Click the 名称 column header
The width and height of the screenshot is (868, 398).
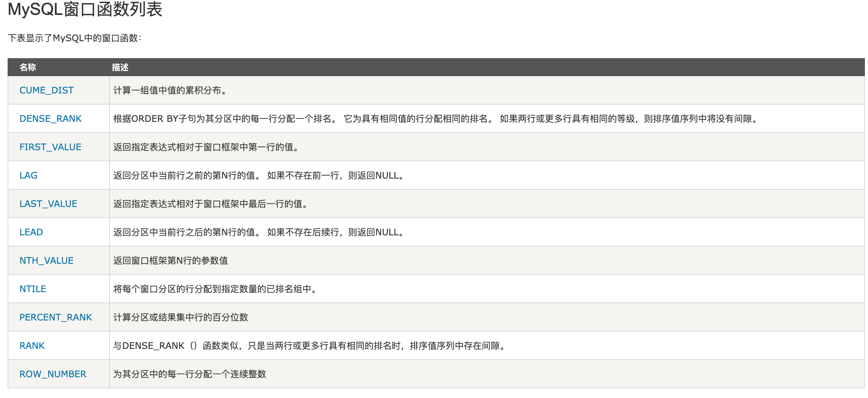28,67
